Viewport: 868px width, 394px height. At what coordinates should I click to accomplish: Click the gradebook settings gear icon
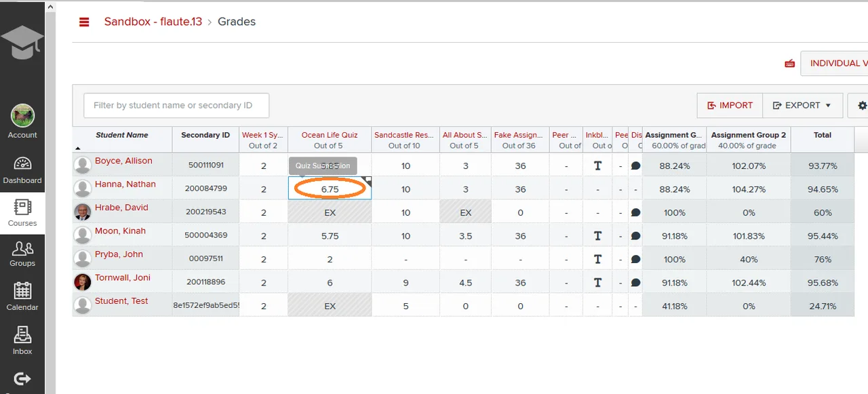click(863, 106)
